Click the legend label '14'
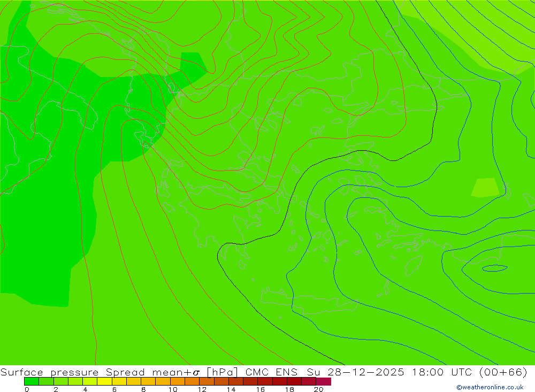This screenshot has height=392, width=535. tap(231, 389)
